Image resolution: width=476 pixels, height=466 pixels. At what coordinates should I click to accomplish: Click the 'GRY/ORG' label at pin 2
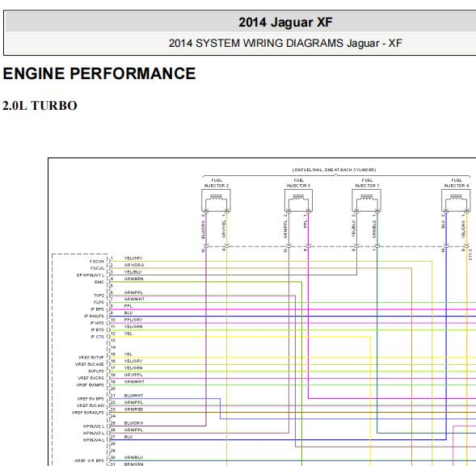(x=134, y=265)
